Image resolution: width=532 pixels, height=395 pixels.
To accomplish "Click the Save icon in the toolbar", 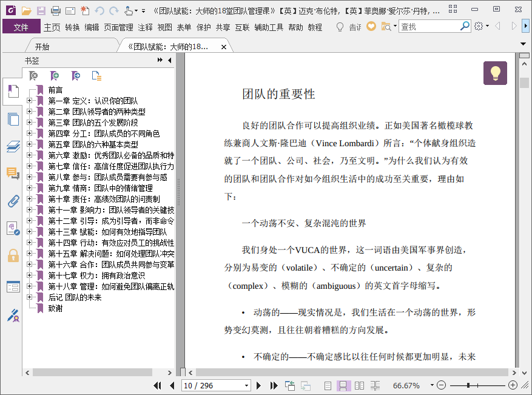I will pyautogui.click(x=41, y=11).
